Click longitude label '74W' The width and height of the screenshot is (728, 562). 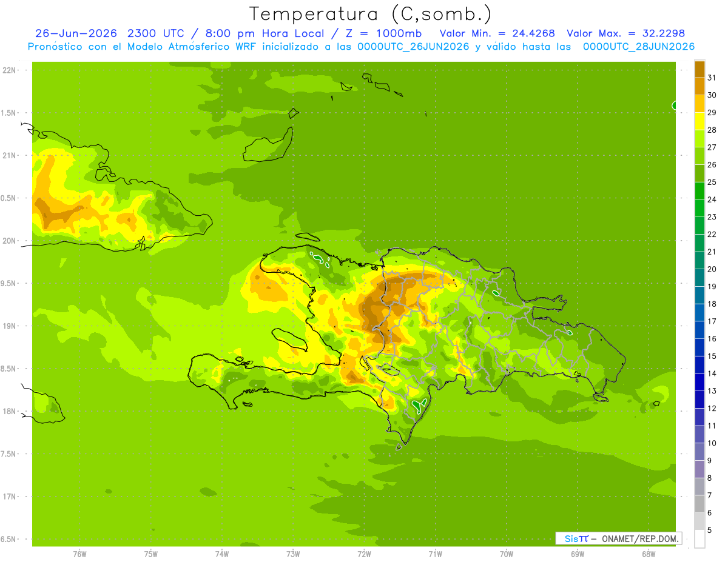click(x=222, y=554)
